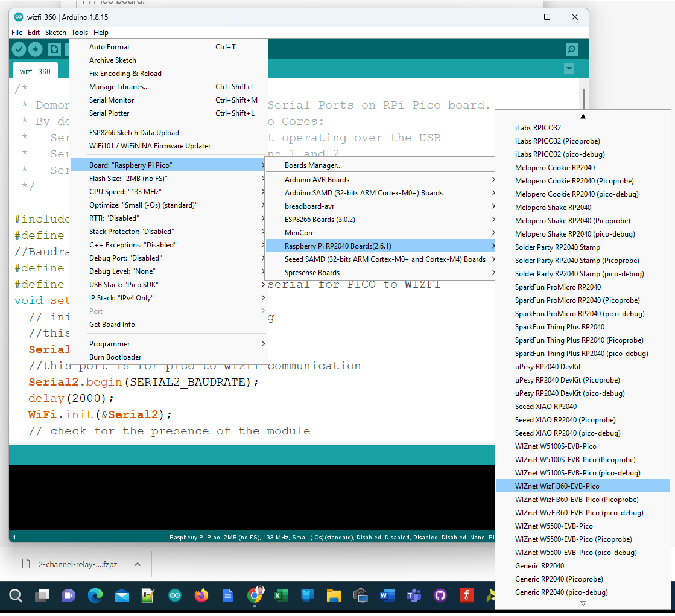Expand the Arduino AVR Boards submenu
The image size is (675, 616).
[x=317, y=180]
